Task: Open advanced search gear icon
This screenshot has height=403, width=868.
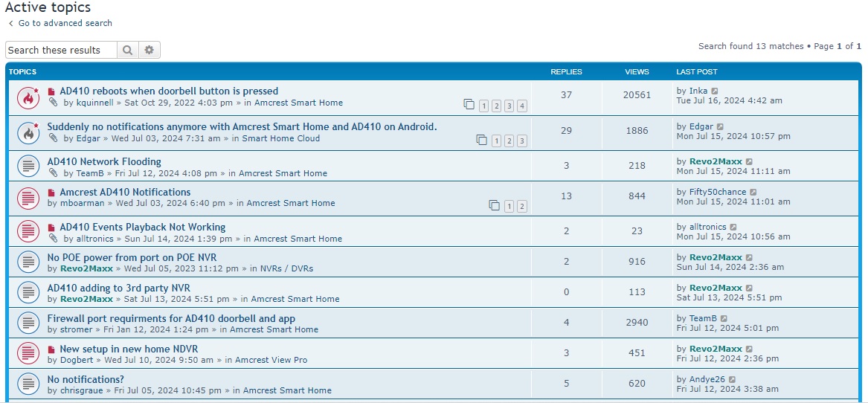Action: tap(149, 50)
